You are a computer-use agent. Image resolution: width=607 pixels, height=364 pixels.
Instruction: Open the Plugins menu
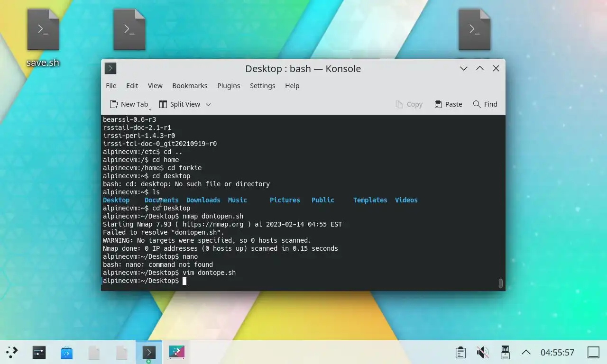pos(229,86)
